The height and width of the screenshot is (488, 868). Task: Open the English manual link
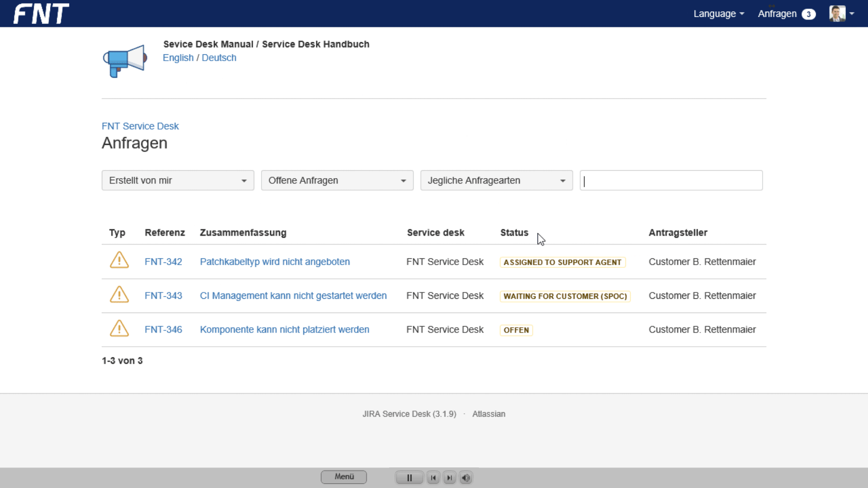click(x=178, y=58)
